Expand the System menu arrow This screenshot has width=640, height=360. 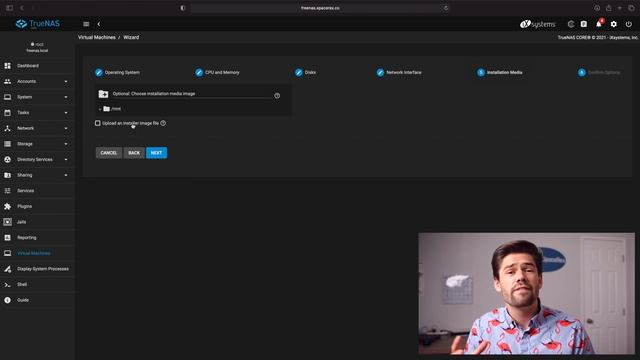point(66,97)
